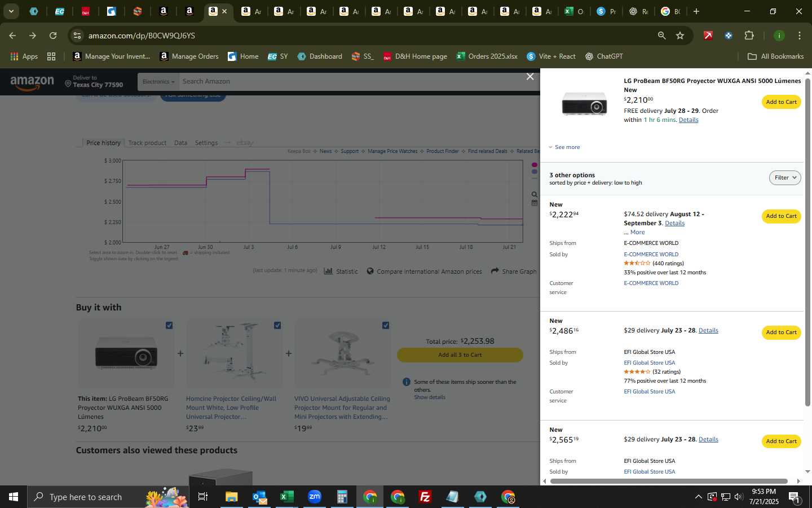This screenshot has width=812, height=508.
Task: Open the Electronics search category dropdown
Action: click(x=158, y=82)
